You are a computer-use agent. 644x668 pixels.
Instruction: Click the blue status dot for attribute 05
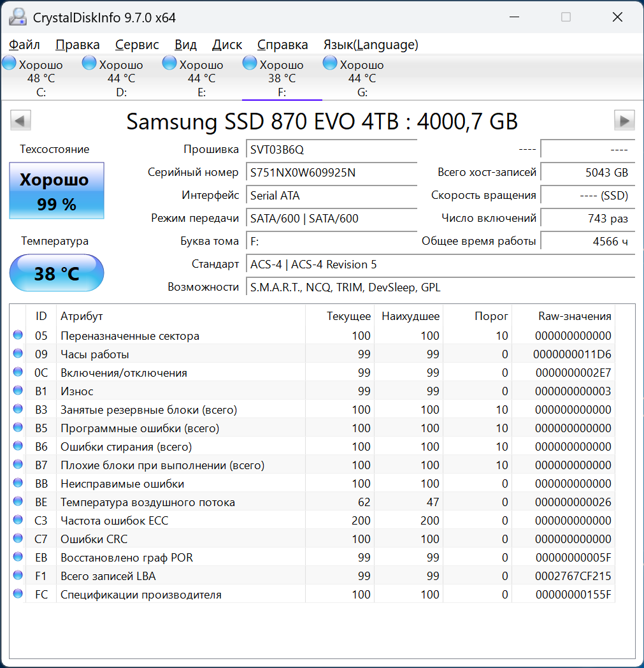click(x=17, y=336)
